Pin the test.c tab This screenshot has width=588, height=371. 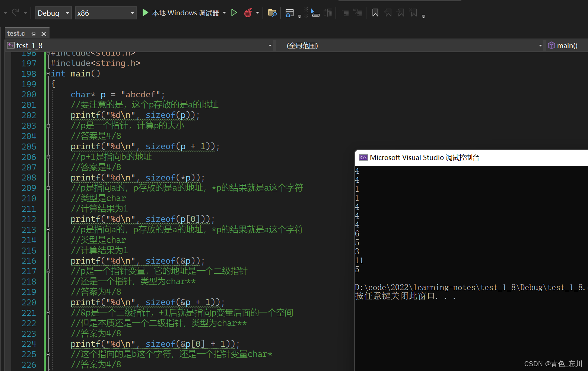34,34
